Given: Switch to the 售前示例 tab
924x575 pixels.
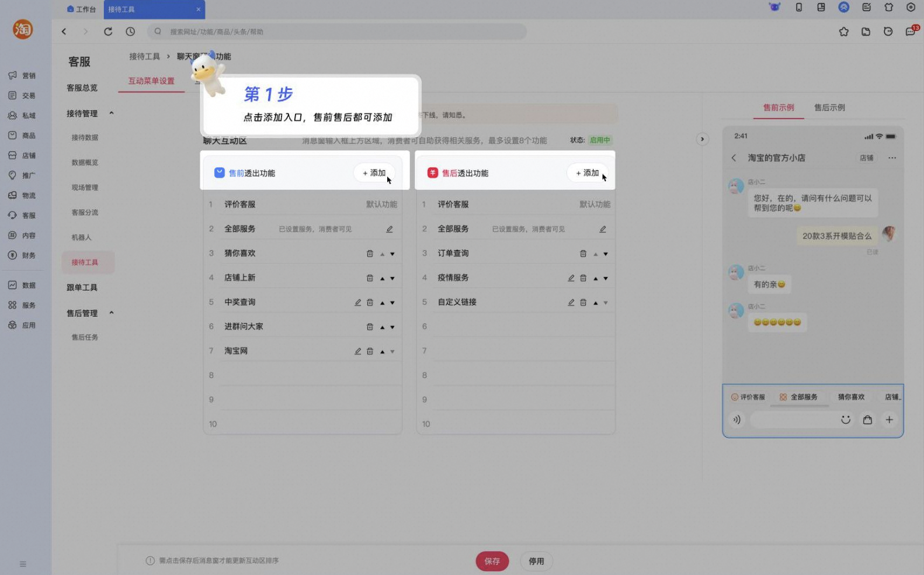Looking at the screenshot, I should [x=779, y=108].
